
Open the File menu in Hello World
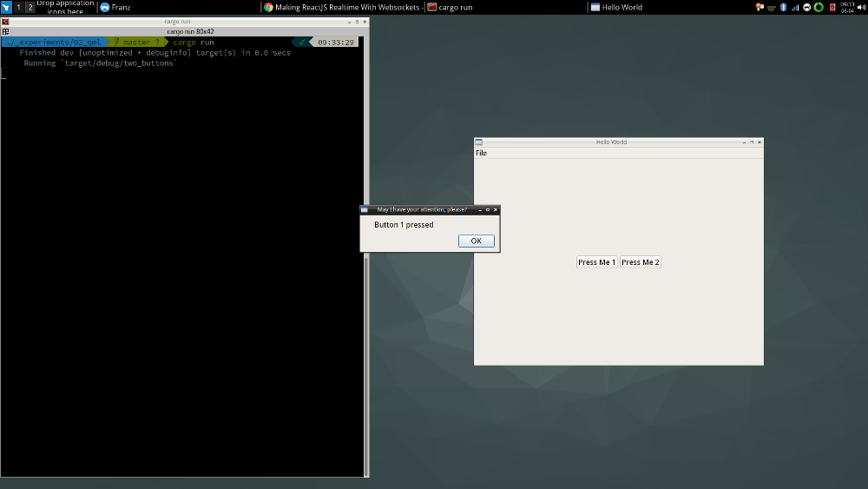[481, 153]
